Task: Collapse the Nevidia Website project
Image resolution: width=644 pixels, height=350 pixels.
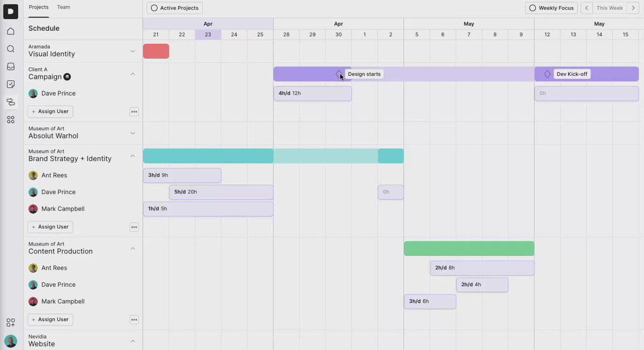Action: 133,341
